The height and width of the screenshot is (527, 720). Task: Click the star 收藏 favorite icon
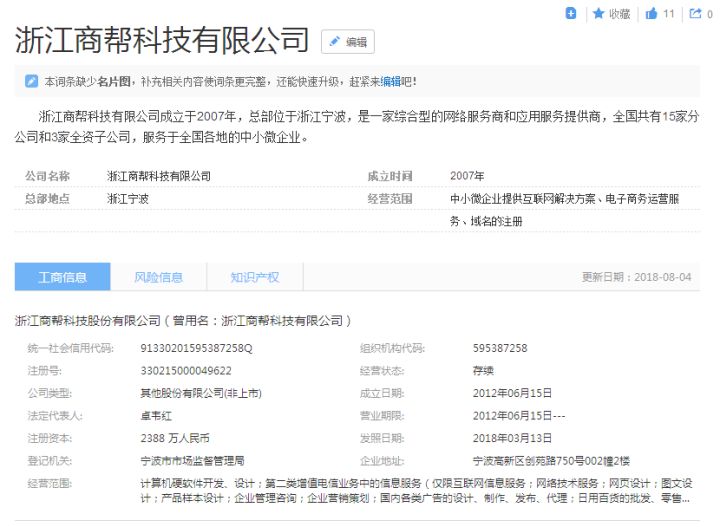(x=599, y=14)
